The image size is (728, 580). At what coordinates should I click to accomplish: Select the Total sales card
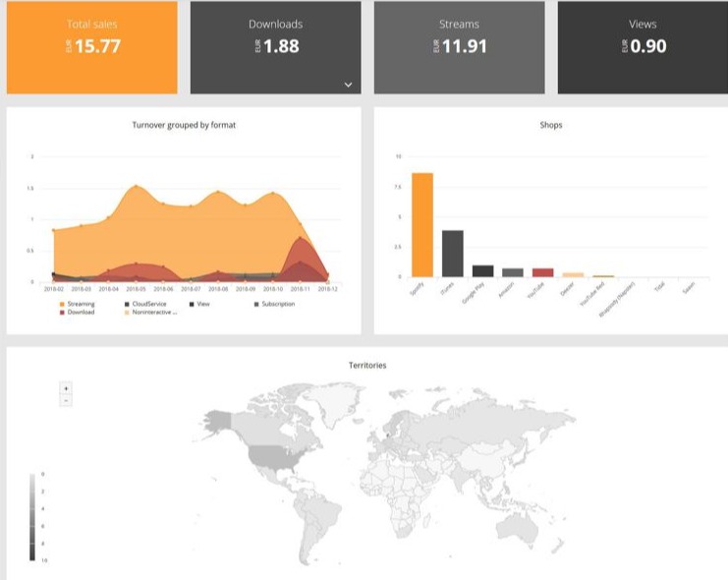pos(92,47)
